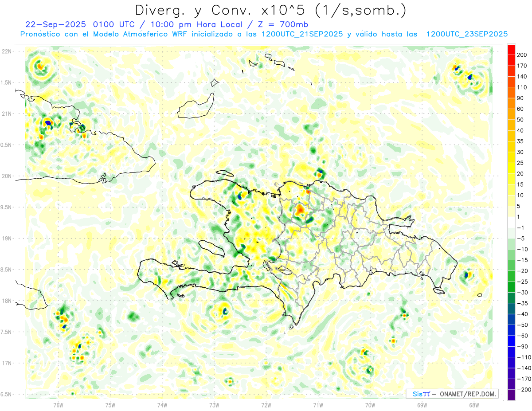Click the "72W" longitude axis label

(266, 404)
